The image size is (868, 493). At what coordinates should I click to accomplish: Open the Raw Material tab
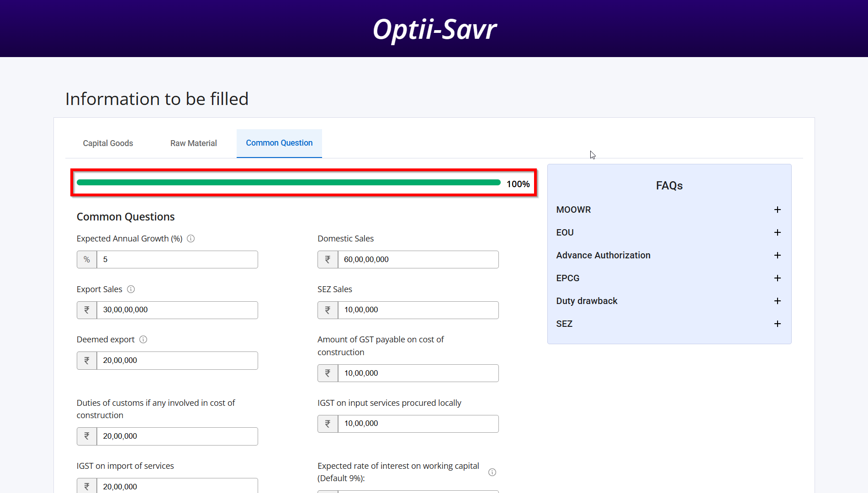(x=193, y=143)
